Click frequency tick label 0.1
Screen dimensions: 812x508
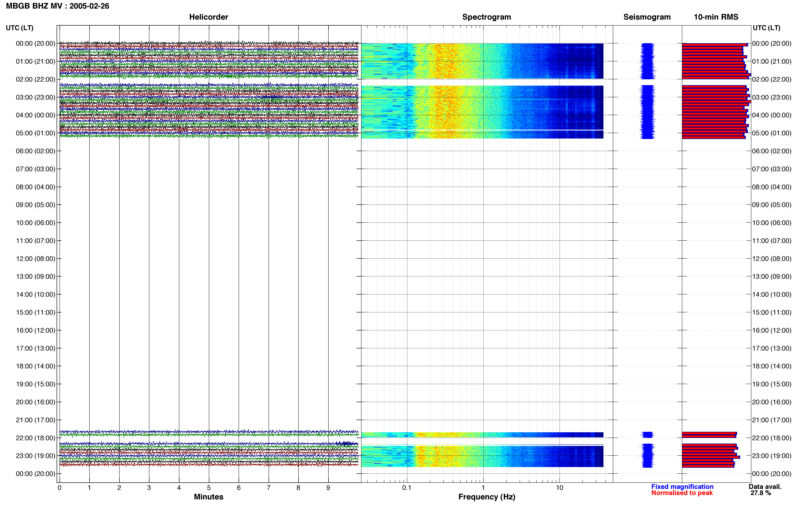[x=407, y=488]
